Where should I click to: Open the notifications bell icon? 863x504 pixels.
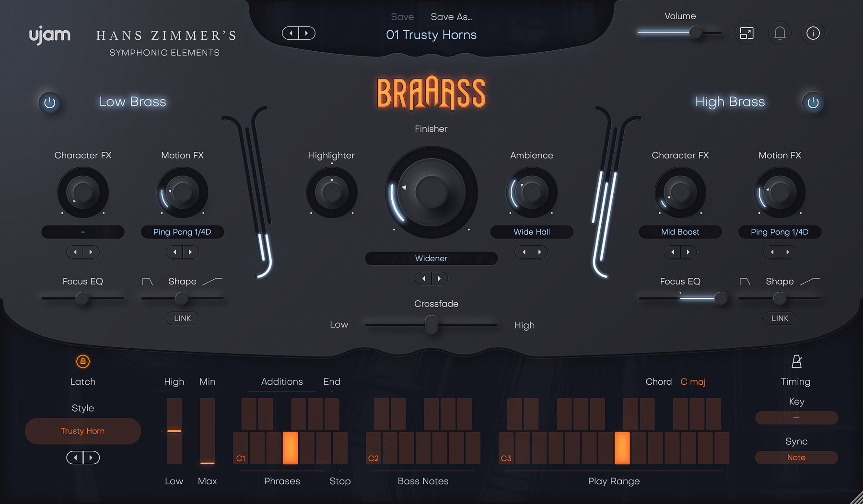click(780, 33)
